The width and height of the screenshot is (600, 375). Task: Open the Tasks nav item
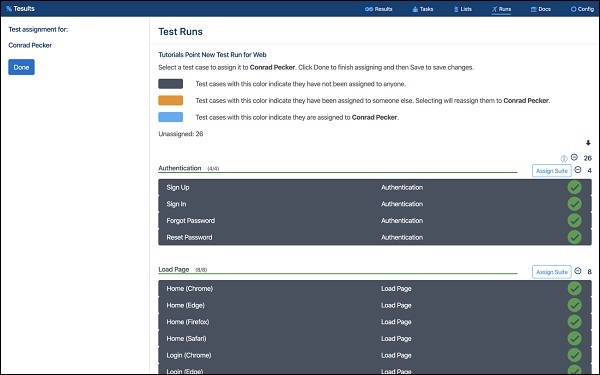pyautogui.click(x=423, y=9)
